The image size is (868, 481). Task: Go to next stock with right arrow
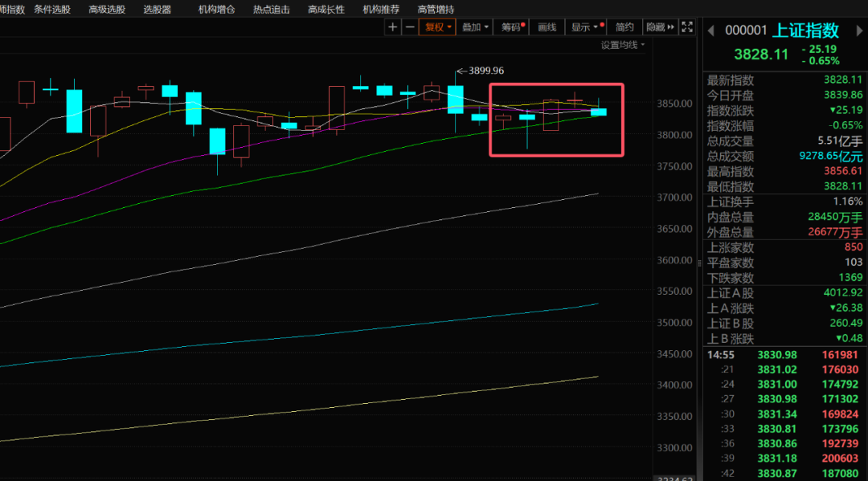(x=860, y=31)
